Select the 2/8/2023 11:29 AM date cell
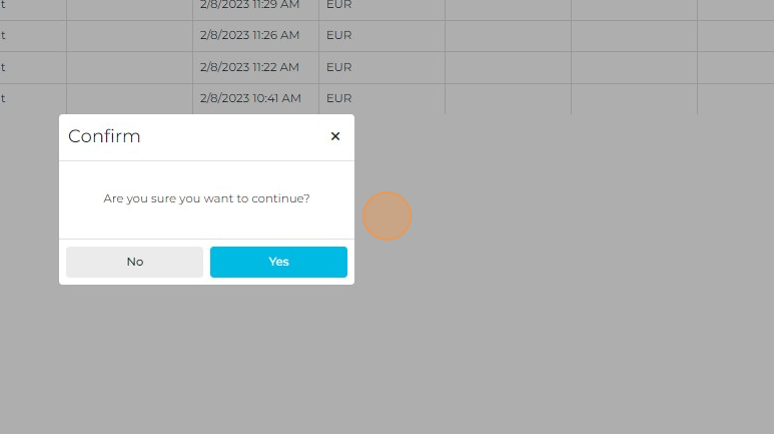 (250, 5)
